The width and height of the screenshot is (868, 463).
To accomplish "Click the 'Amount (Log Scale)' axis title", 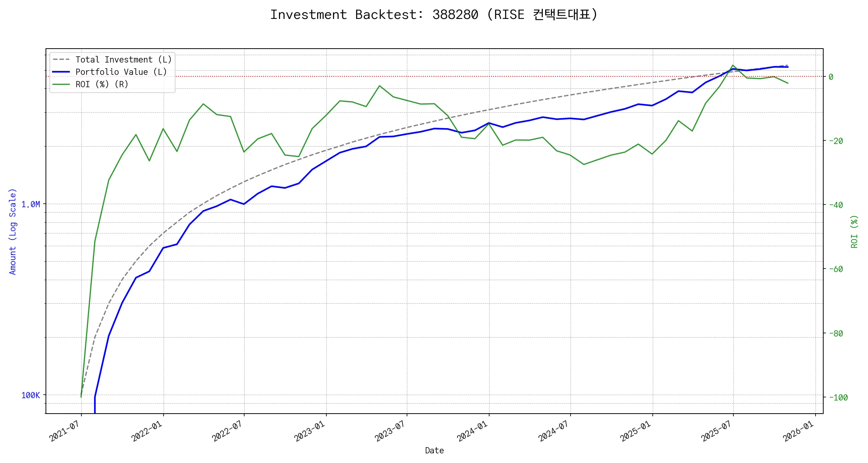I will click(13, 231).
